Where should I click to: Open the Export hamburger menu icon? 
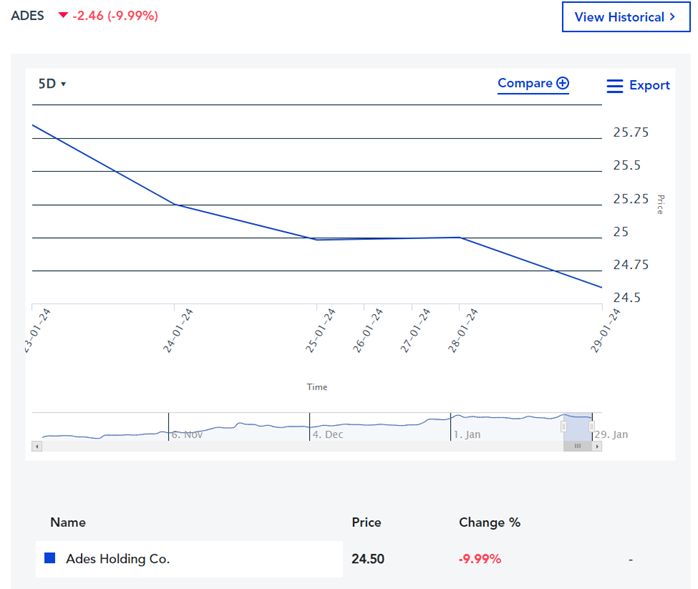pyautogui.click(x=615, y=86)
